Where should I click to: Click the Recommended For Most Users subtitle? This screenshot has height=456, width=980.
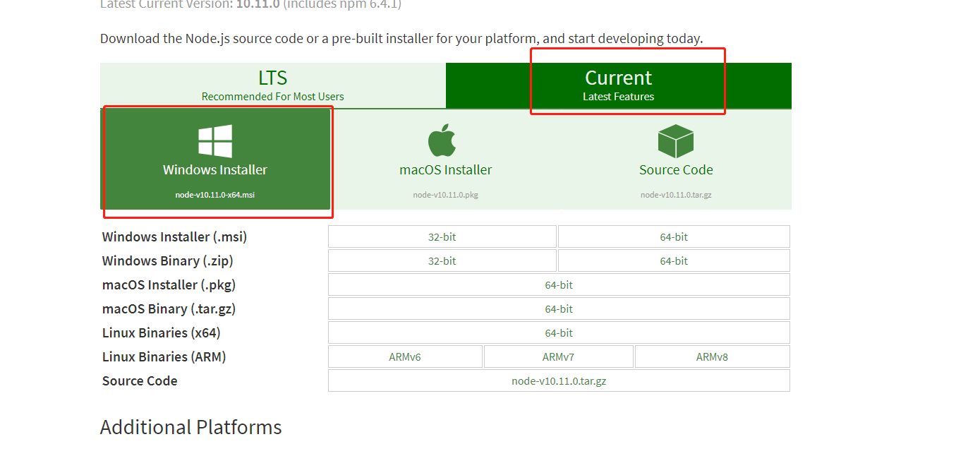pyautogui.click(x=273, y=97)
